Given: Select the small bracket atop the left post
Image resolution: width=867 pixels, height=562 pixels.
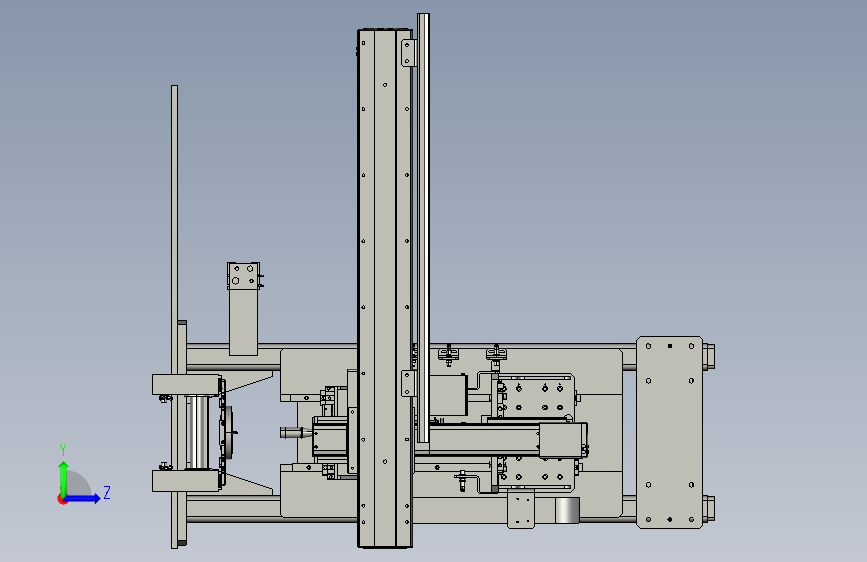Looking at the screenshot, I should (243, 275).
